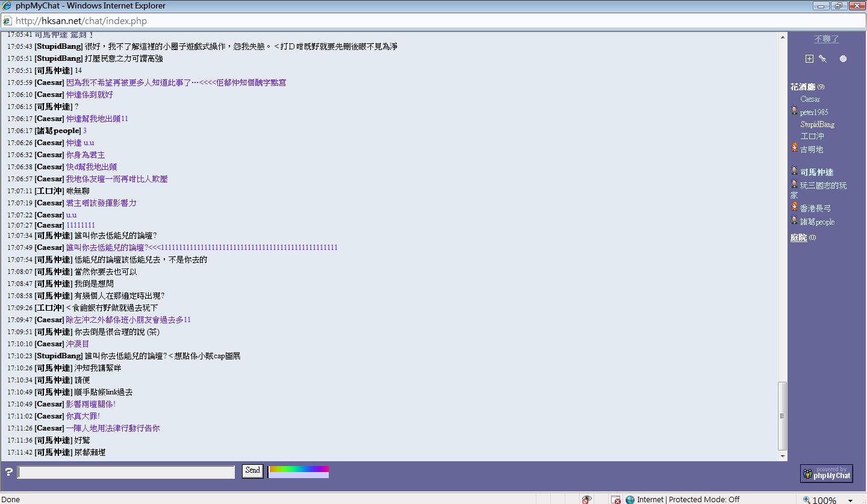This screenshot has width=867, height=504.
Task: Click the 不聊了 exit chat link
Action: point(826,39)
